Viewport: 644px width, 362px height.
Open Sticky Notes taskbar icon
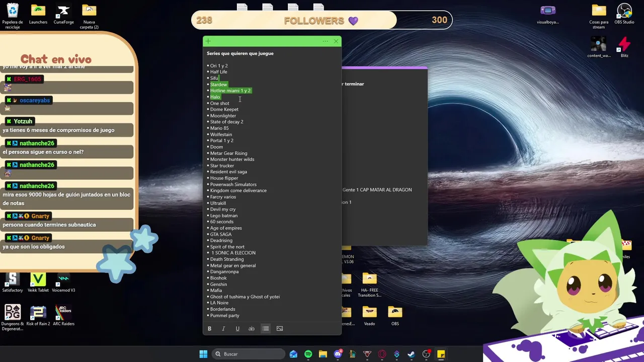coord(441,354)
